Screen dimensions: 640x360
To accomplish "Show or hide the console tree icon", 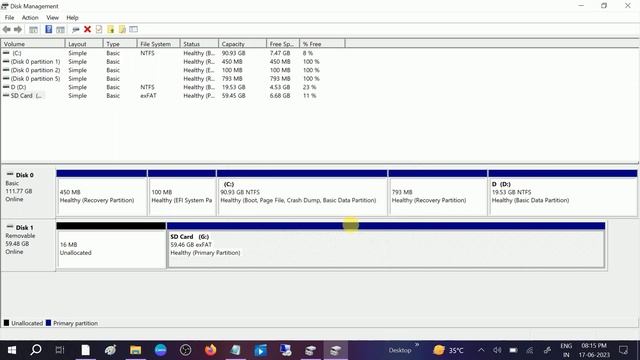I will (x=33, y=29).
